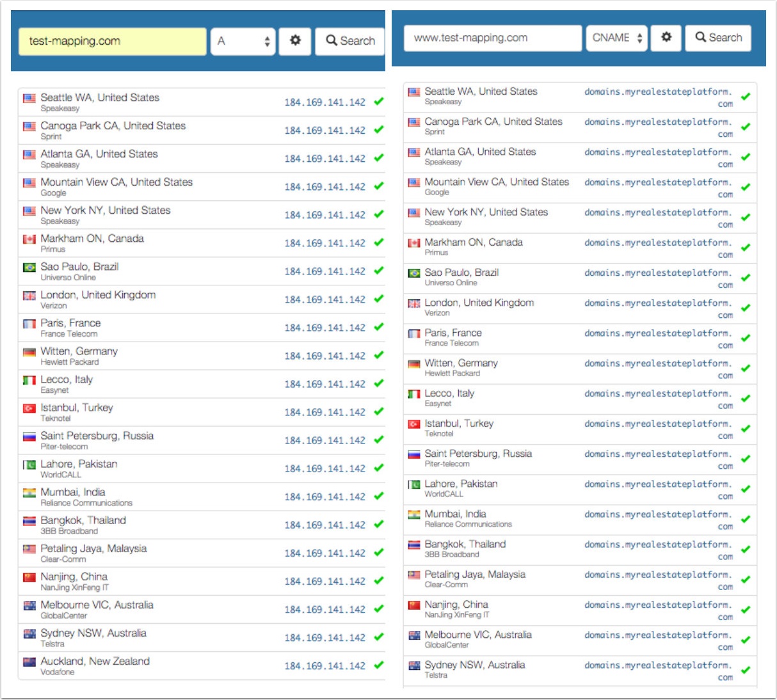Click CNAME value for Mumbai, India
This screenshot has height=700, width=777.
(x=659, y=520)
